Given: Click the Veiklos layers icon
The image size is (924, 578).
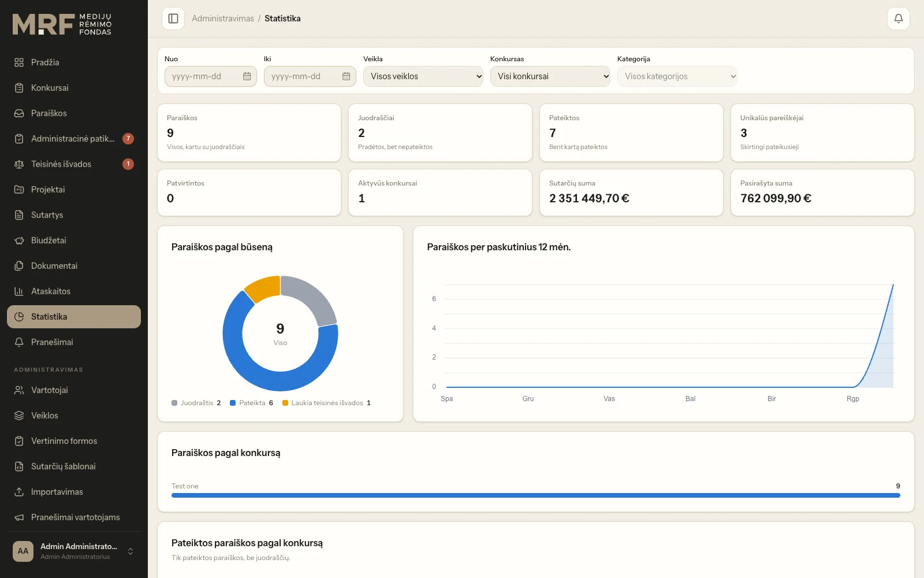Looking at the screenshot, I should (x=19, y=416).
